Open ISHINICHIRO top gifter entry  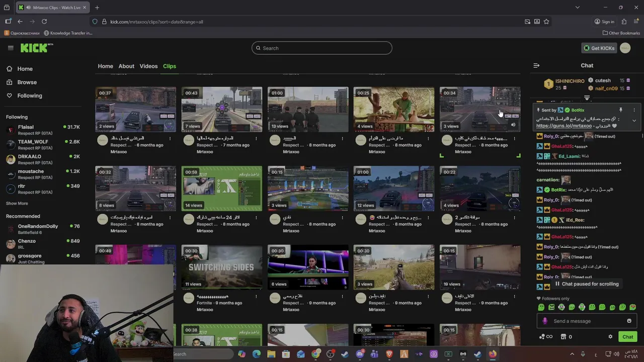point(564,84)
